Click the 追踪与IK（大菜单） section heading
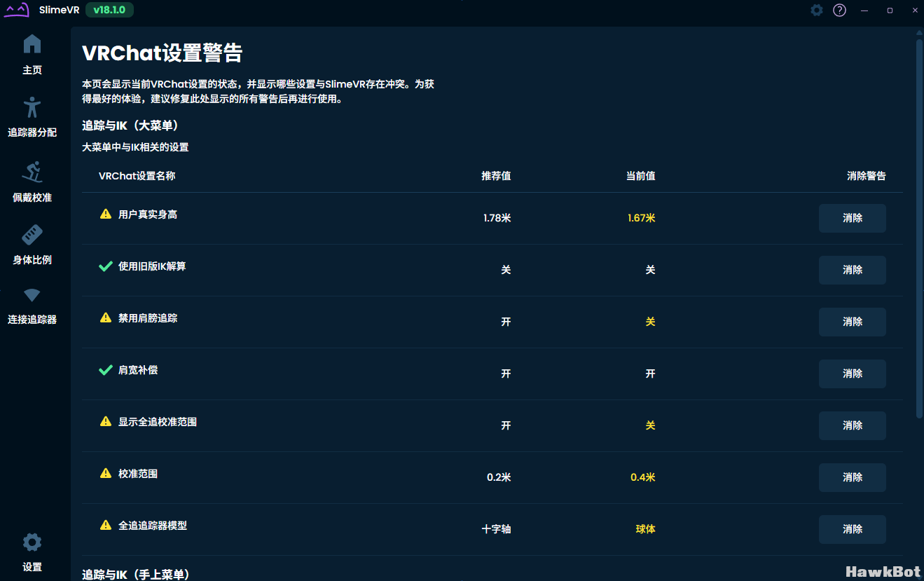The image size is (924, 581). [131, 125]
